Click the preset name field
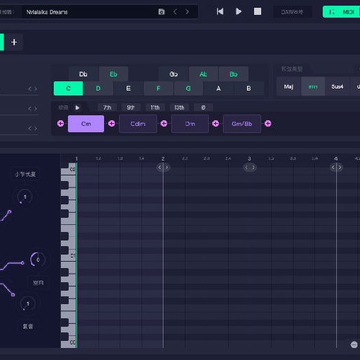This screenshot has height=360, width=360. click(x=90, y=12)
